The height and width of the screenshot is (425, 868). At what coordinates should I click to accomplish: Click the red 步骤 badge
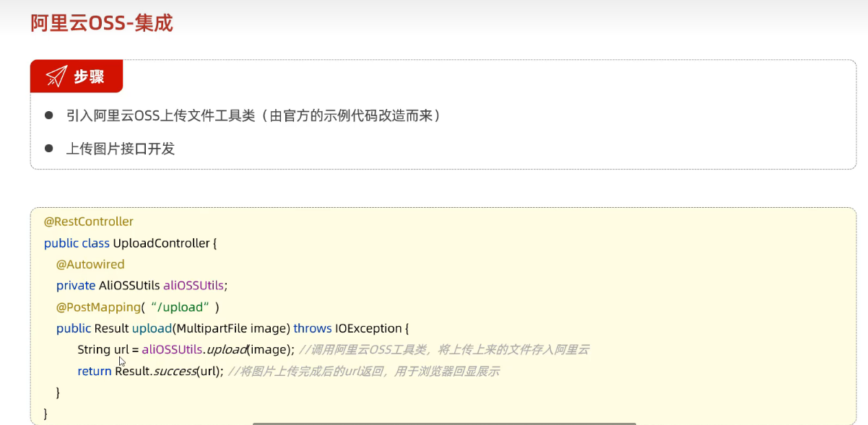tap(77, 75)
